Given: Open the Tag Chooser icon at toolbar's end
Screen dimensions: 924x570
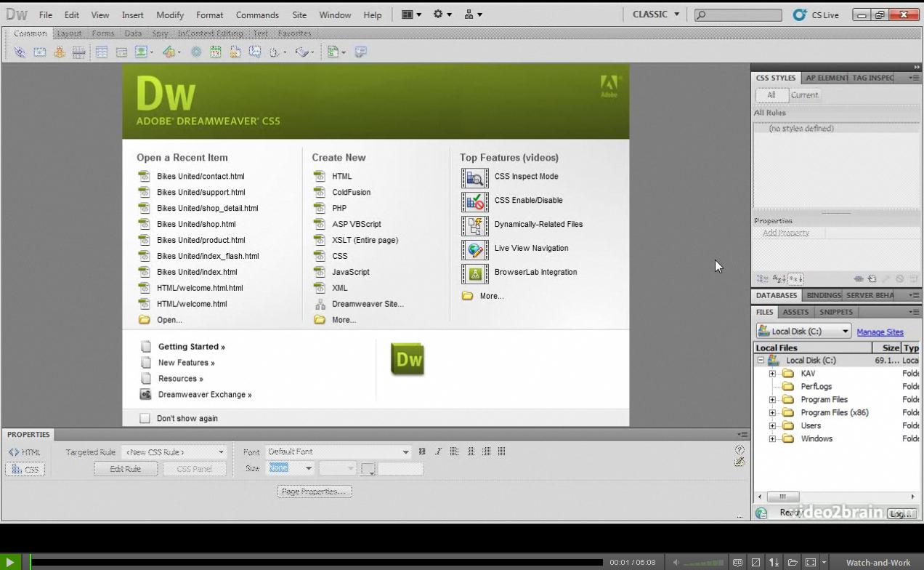Looking at the screenshot, I should pos(359,52).
